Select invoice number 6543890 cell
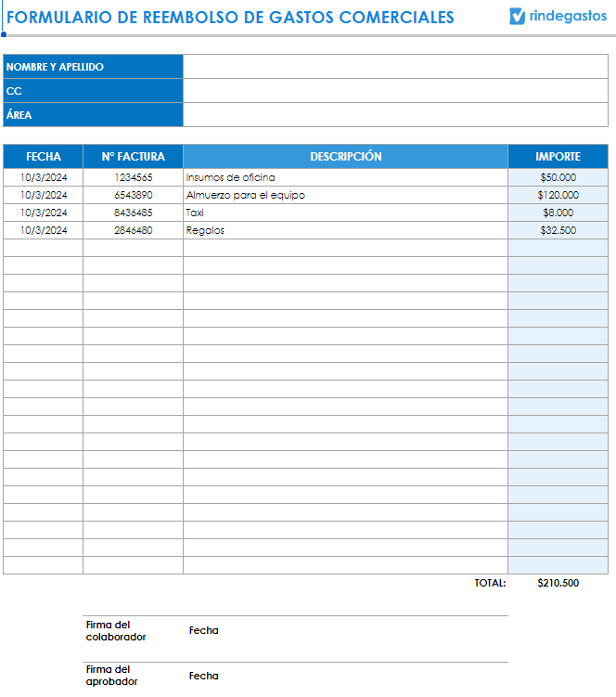Image resolution: width=616 pixels, height=697 pixels. 134,195
